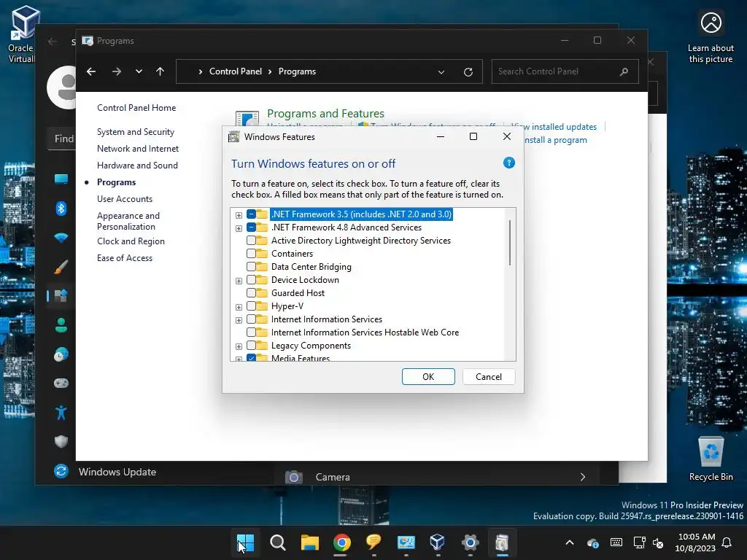Open Recent locations dropdown arrow
Image resolution: width=747 pixels, height=560 pixels.
point(139,71)
